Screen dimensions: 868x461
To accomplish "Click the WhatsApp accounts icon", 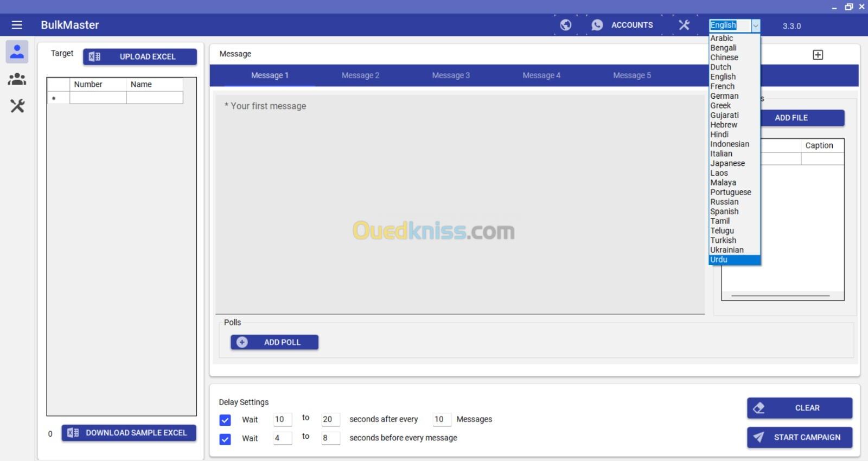I will tap(597, 25).
